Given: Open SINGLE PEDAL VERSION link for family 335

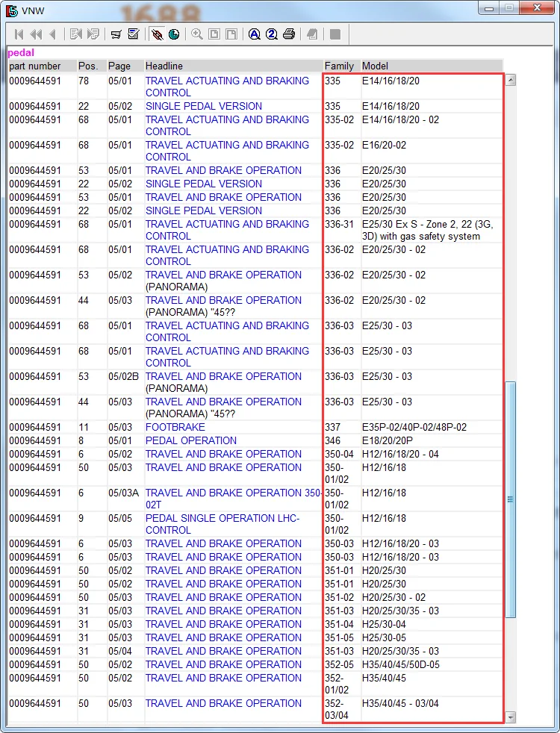Looking at the screenshot, I should click(203, 106).
